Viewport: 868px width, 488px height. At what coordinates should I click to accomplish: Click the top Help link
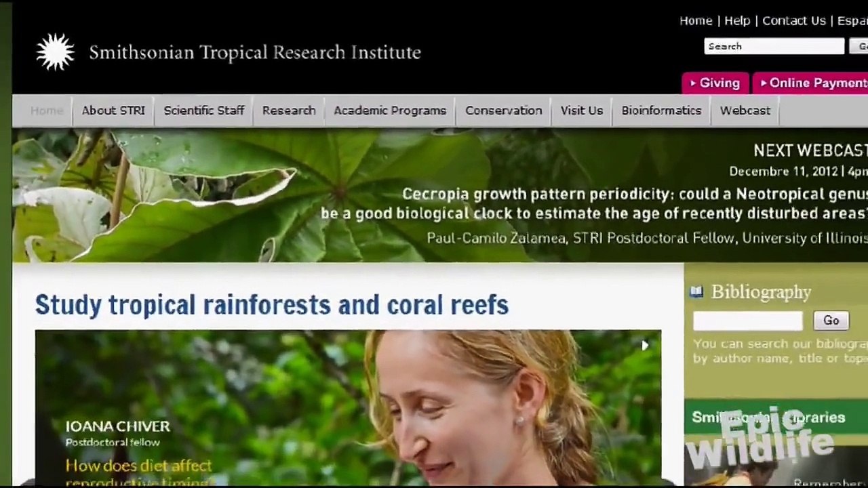point(737,21)
